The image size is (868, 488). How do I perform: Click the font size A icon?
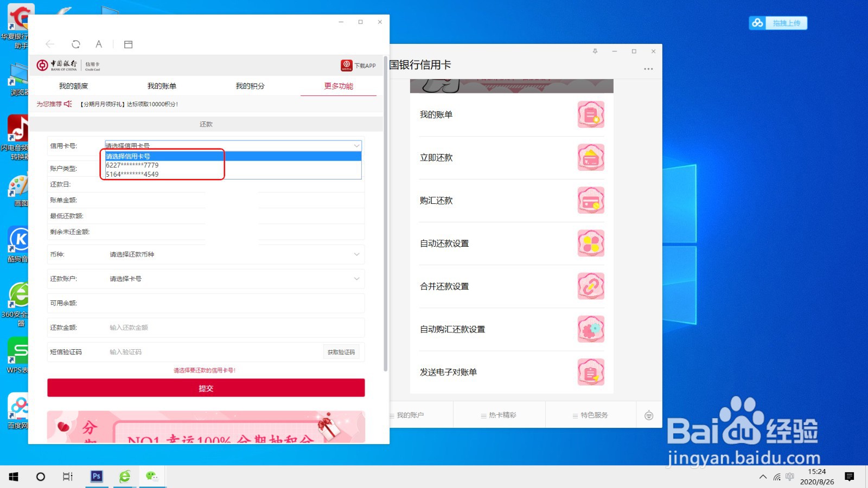(x=99, y=44)
